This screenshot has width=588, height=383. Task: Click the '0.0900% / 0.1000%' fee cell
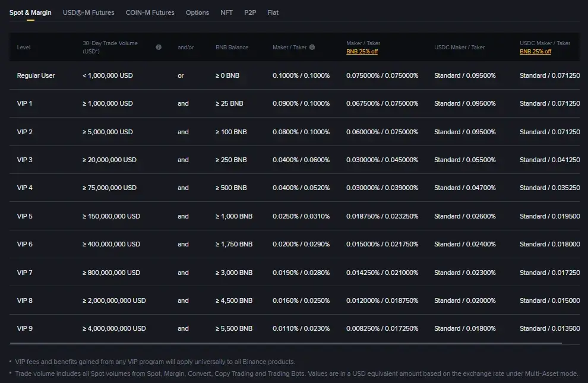(301, 103)
